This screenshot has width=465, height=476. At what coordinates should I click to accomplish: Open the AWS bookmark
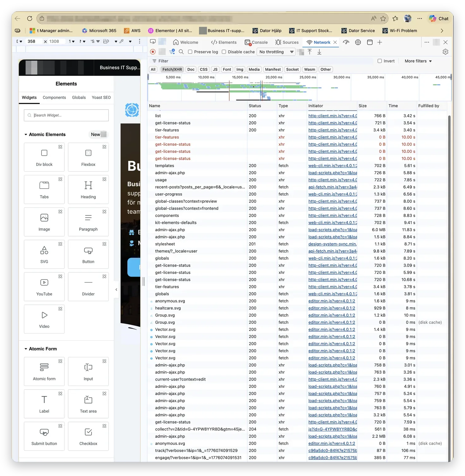pos(132,31)
